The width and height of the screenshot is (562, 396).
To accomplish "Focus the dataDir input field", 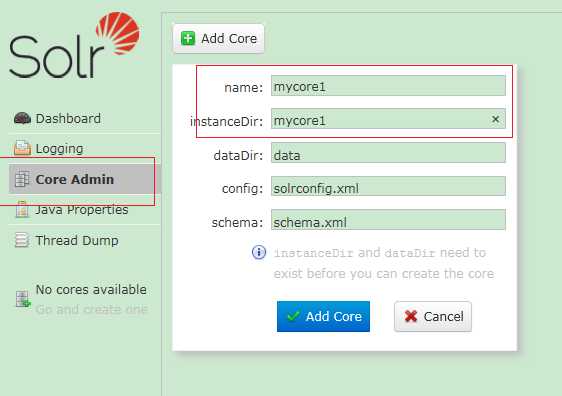I will 388,153.
